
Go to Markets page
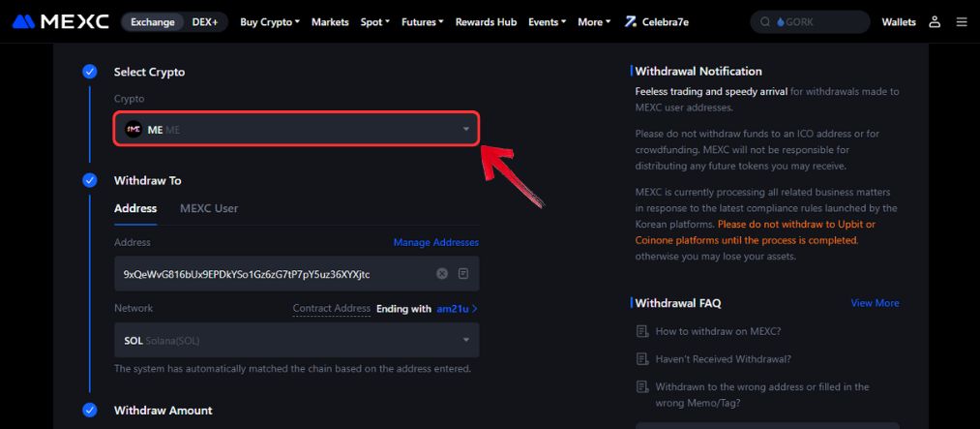tap(330, 22)
